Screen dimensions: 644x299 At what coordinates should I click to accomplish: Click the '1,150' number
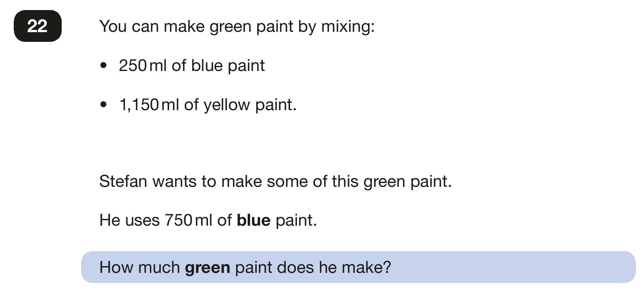tap(139, 105)
